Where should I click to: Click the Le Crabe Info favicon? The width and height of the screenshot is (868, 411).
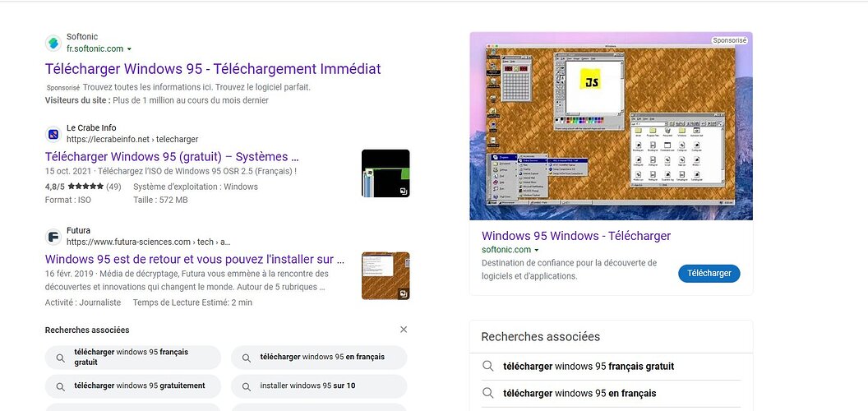click(x=53, y=134)
